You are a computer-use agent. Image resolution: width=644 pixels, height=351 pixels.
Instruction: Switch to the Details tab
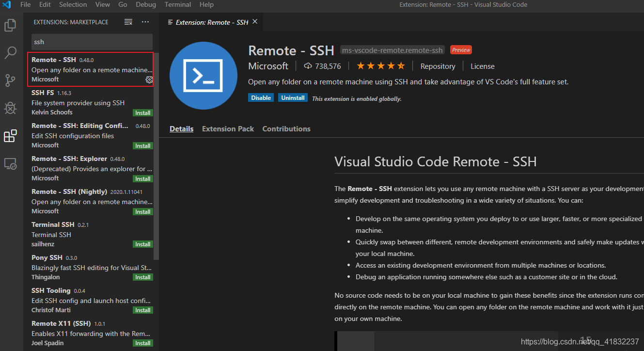pos(182,129)
